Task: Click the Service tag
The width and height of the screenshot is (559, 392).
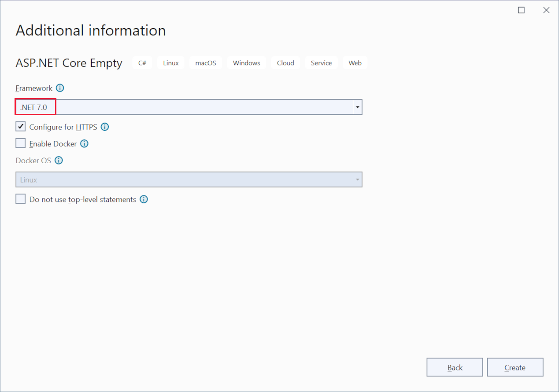Action: pyautogui.click(x=321, y=63)
